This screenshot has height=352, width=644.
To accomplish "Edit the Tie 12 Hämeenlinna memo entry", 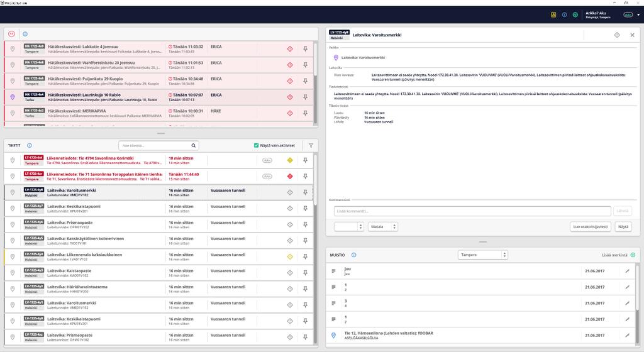I will click(627, 335).
